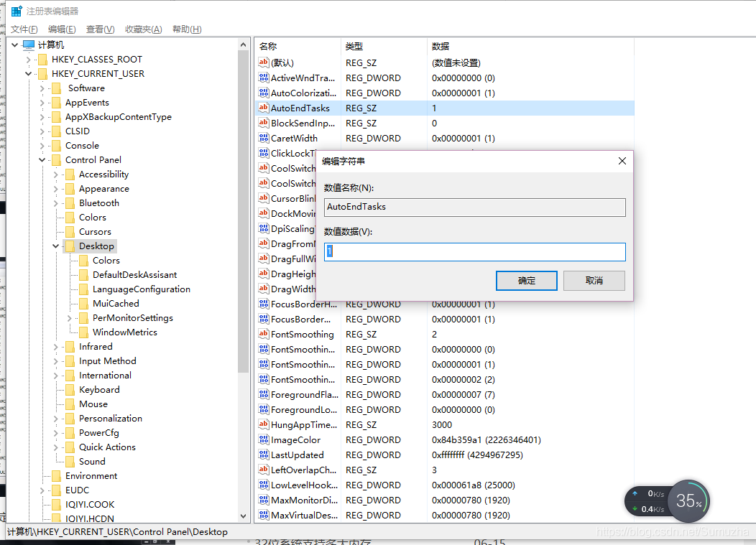Collapse the Desktop key
This screenshot has height=545, width=756.
pos(55,246)
